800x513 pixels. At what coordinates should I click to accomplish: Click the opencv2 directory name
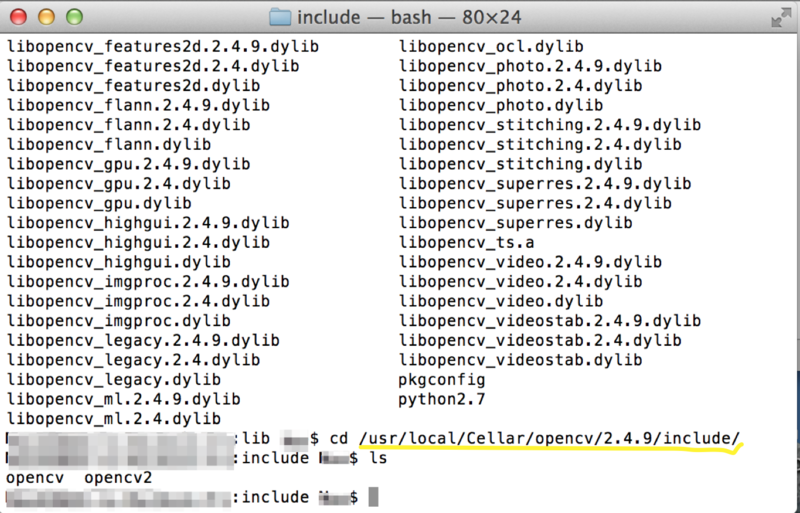point(118,478)
